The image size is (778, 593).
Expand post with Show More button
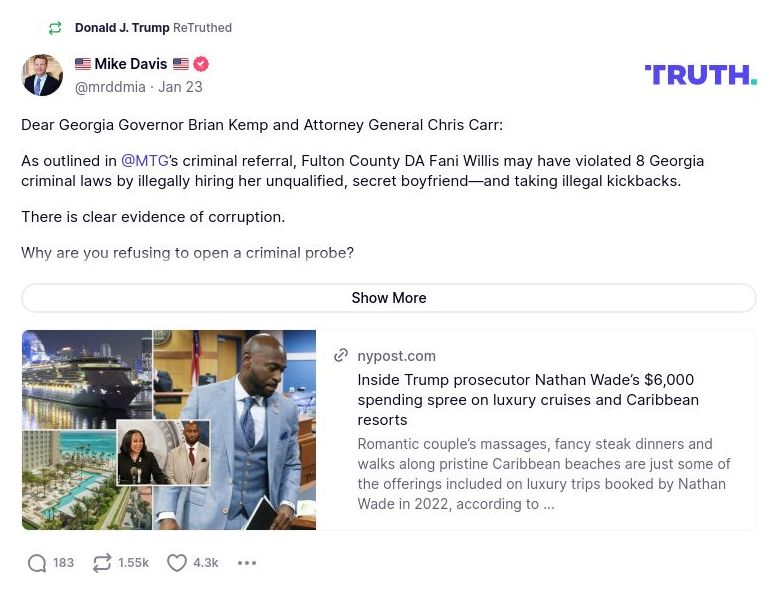pos(388,298)
